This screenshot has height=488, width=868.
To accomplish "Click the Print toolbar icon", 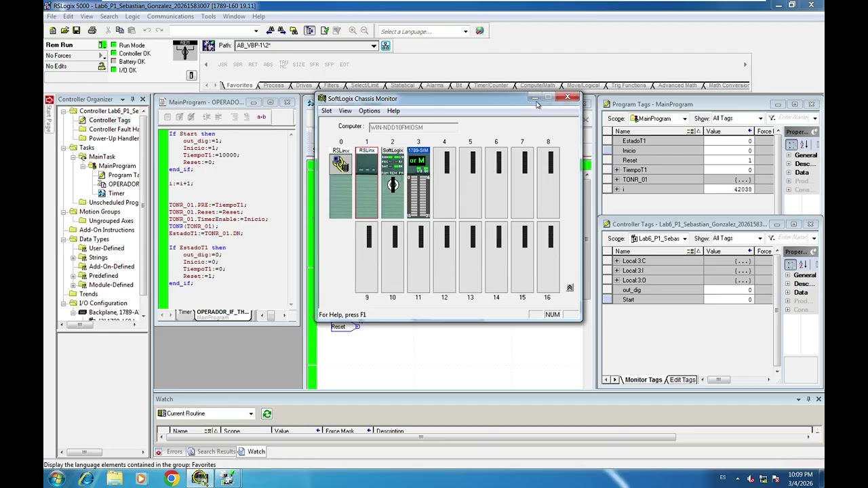I will [92, 30].
